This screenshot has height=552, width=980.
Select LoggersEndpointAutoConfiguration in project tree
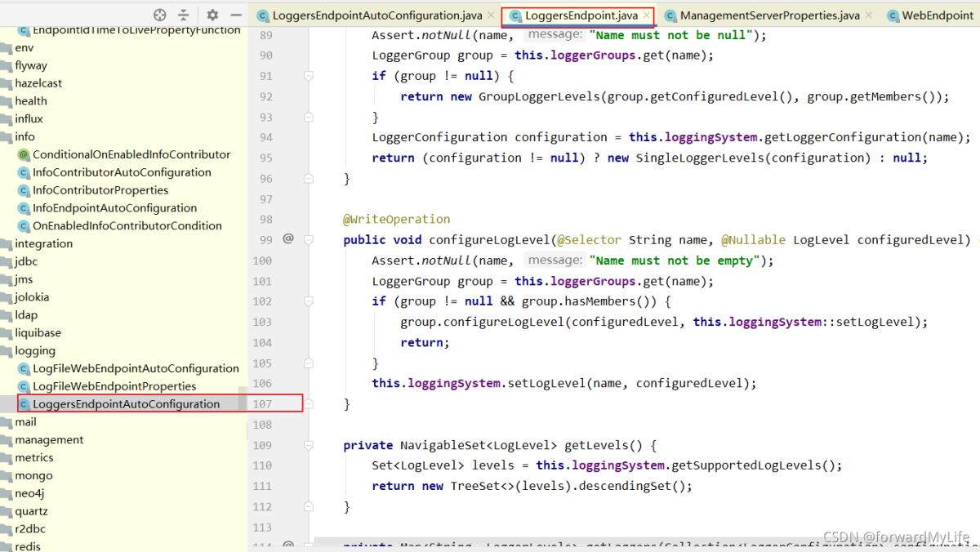coord(127,404)
